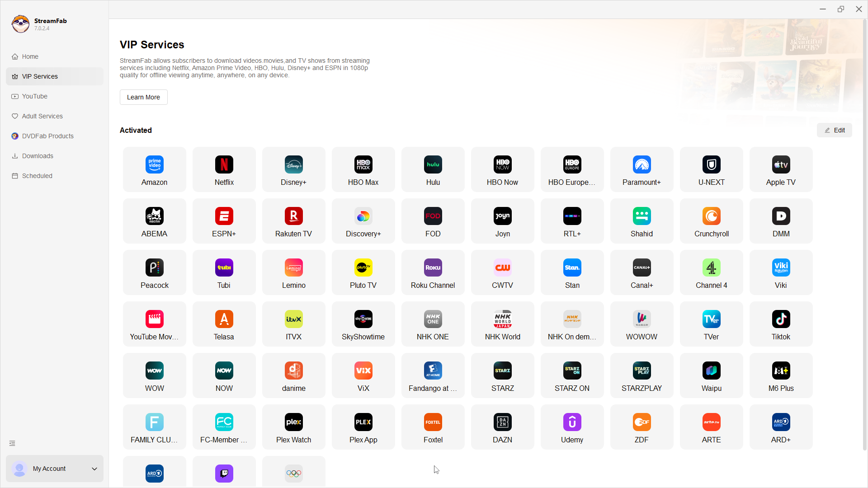The width and height of the screenshot is (868, 488).
Task: Go to the Home page
Action: click(x=55, y=56)
